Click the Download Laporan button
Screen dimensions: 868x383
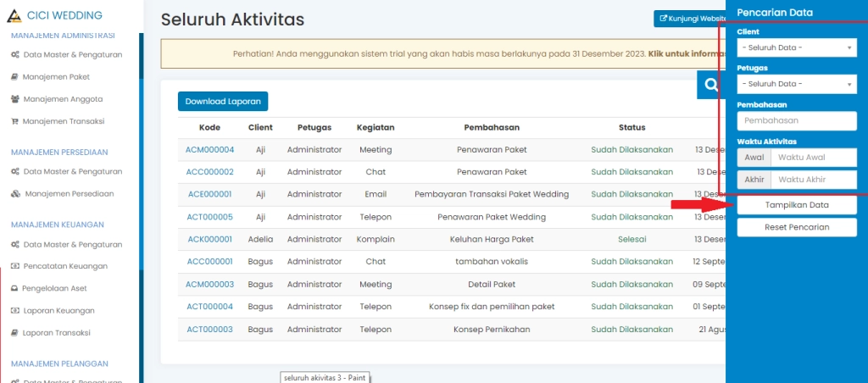[x=223, y=101]
